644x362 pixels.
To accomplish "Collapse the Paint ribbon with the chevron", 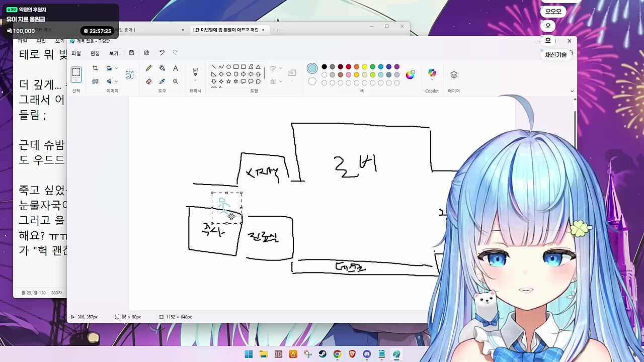I will point(572,91).
